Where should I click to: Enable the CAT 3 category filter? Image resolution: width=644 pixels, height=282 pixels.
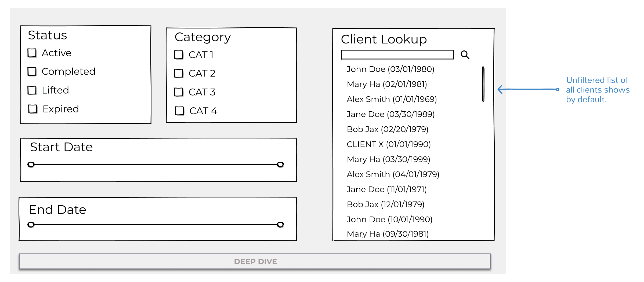pos(179,92)
